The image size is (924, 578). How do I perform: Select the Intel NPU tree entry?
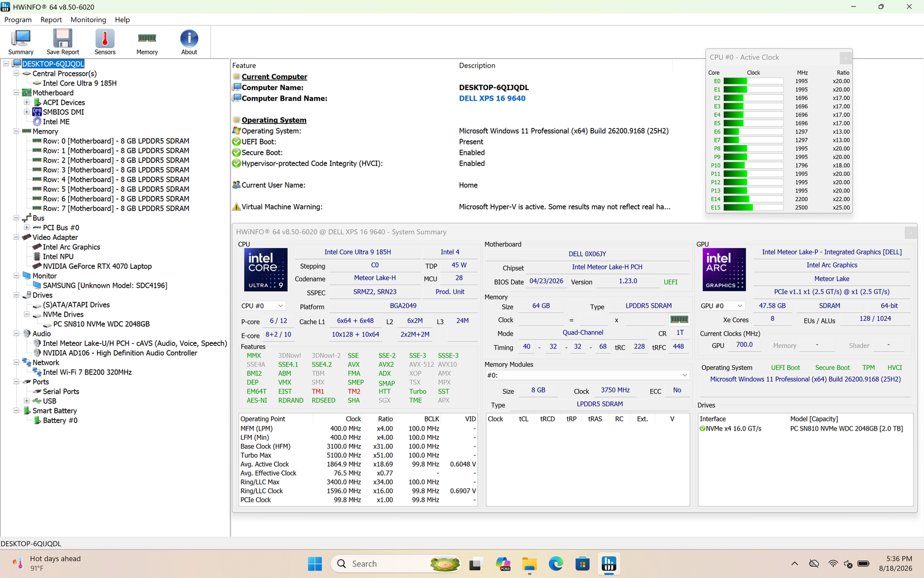[58, 257]
